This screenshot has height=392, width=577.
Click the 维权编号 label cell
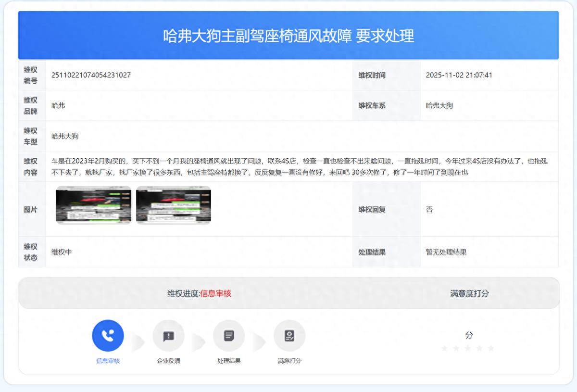pyautogui.click(x=32, y=76)
